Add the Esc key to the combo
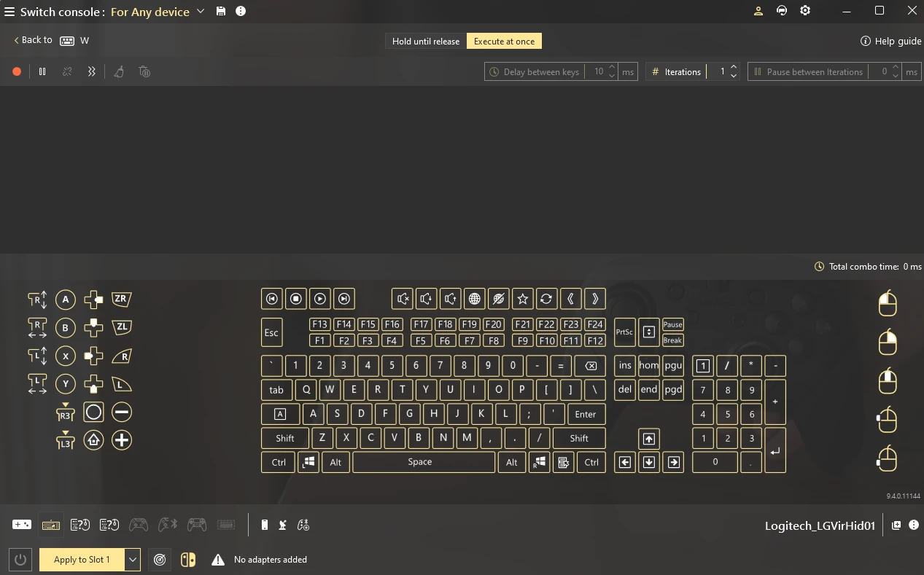The width and height of the screenshot is (924, 575). [x=271, y=332]
